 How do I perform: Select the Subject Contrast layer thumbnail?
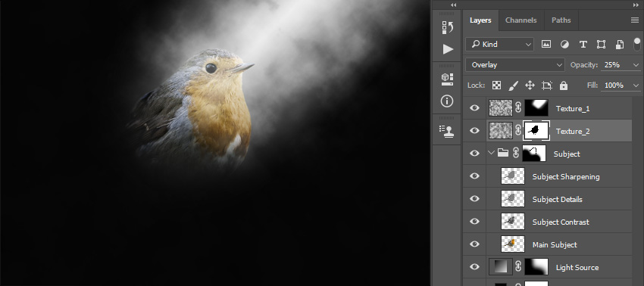pos(513,222)
